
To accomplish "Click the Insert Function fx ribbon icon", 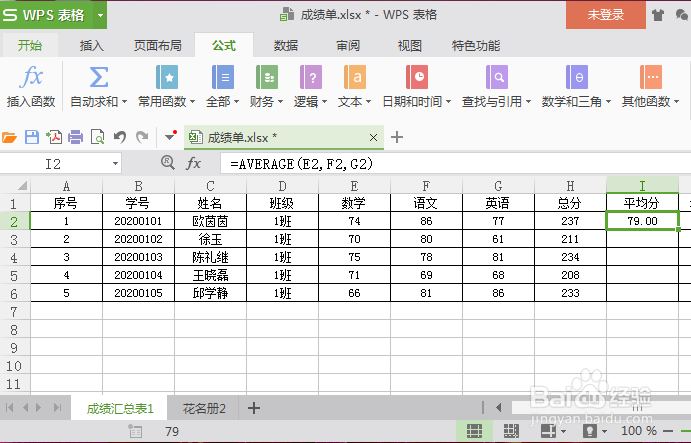I will [x=31, y=77].
